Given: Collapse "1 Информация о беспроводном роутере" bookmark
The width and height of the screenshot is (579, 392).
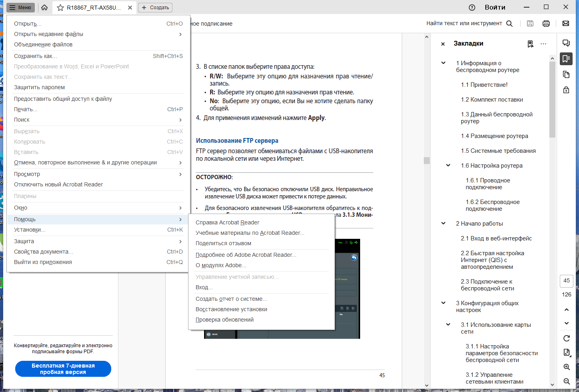Looking at the screenshot, I should point(442,63).
